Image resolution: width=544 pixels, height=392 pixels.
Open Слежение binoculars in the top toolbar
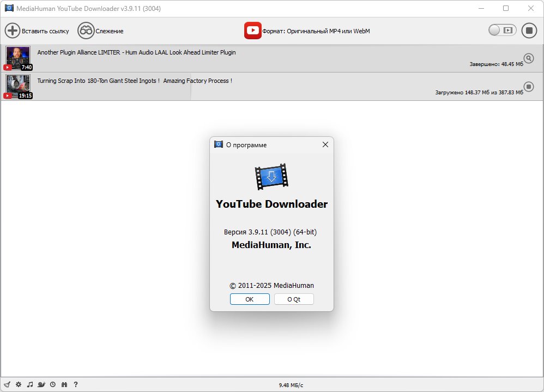click(x=86, y=31)
